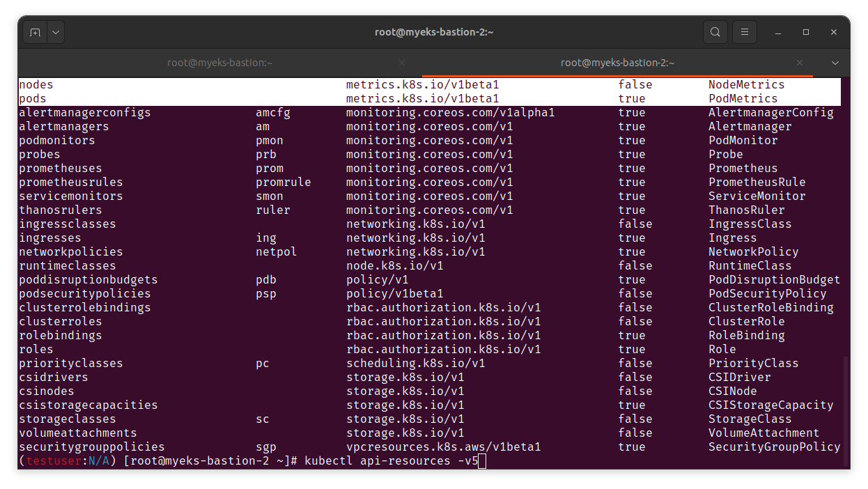Image resolution: width=868 pixels, height=489 pixels.
Task: Click the 'ClusterRole' kind text
Action: 747,321
